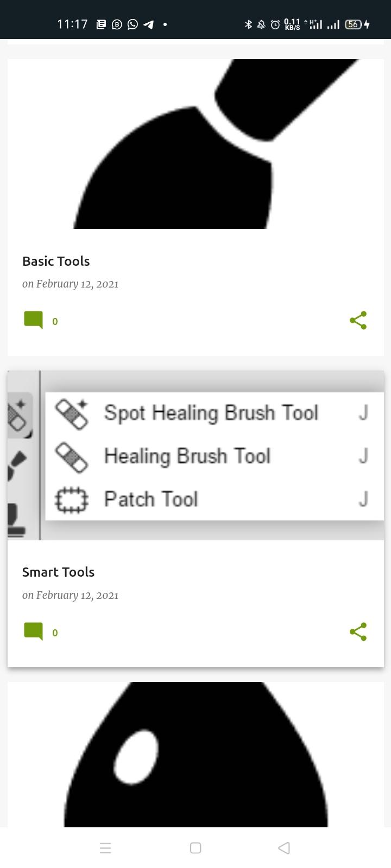391x868 pixels.
Task: Tap the Spot Healing Brush icon
Action: [x=72, y=413]
